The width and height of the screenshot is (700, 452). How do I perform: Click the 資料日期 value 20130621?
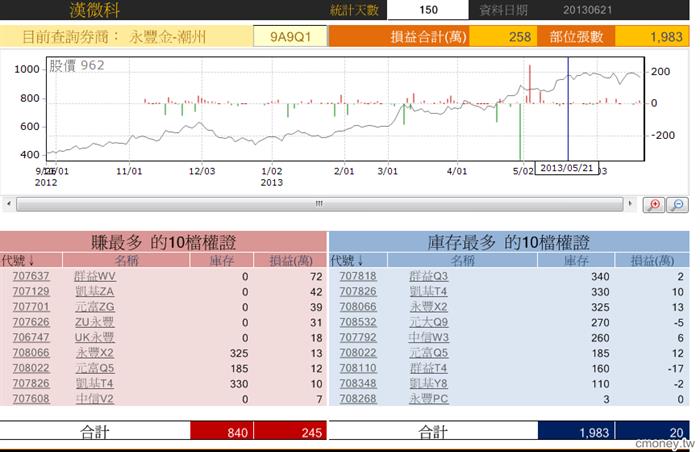(587, 10)
